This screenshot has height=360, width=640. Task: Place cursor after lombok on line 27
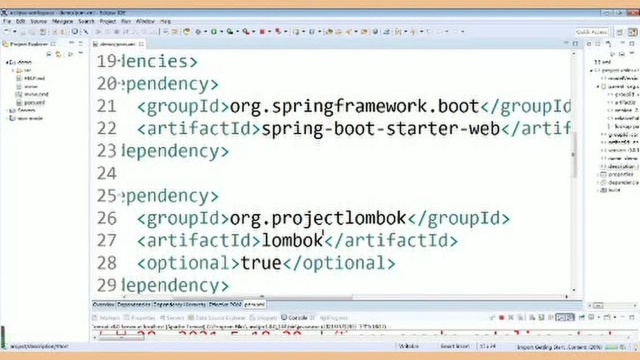coord(323,241)
